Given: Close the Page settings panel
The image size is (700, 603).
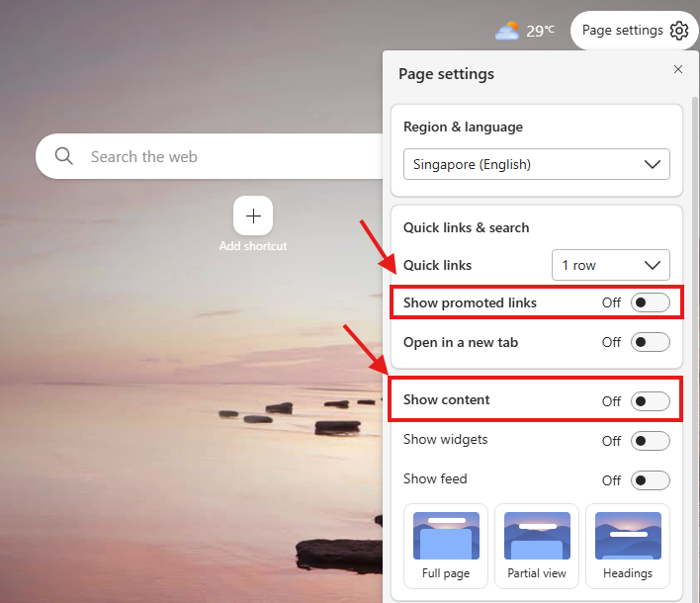Looking at the screenshot, I should [x=678, y=69].
